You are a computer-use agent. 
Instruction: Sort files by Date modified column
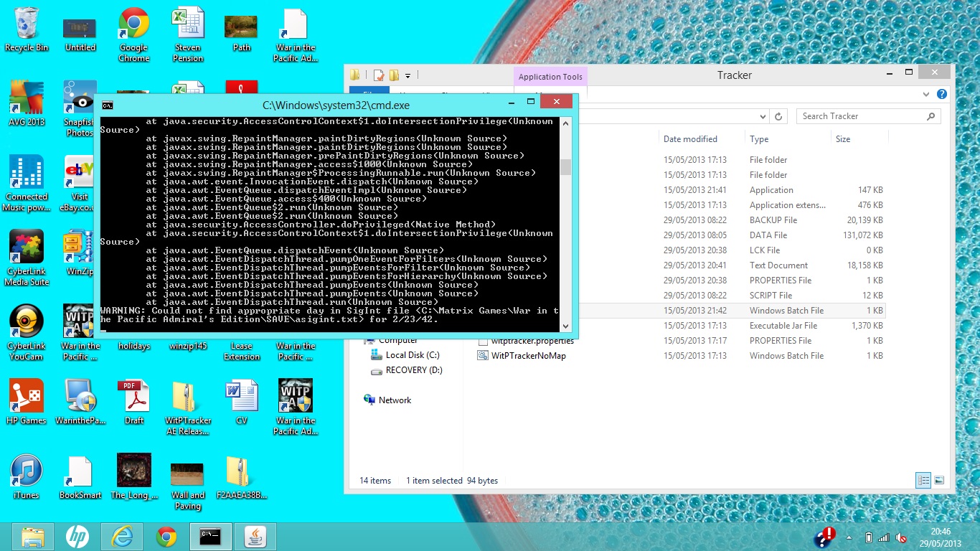690,139
